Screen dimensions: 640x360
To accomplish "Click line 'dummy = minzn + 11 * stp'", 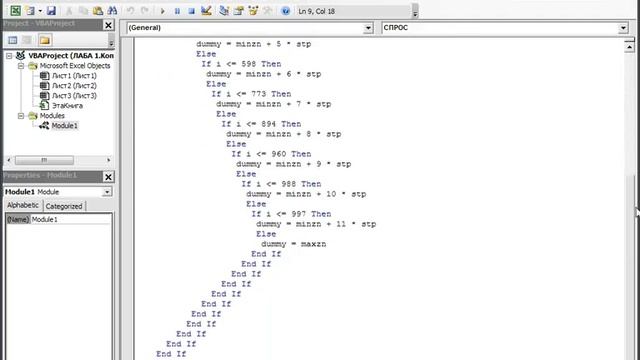I will pos(316,224).
